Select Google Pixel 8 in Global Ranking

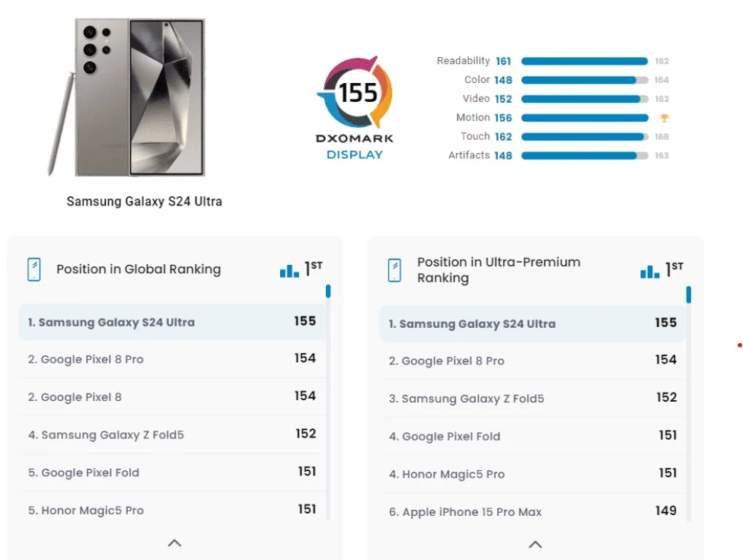pyautogui.click(x=75, y=397)
